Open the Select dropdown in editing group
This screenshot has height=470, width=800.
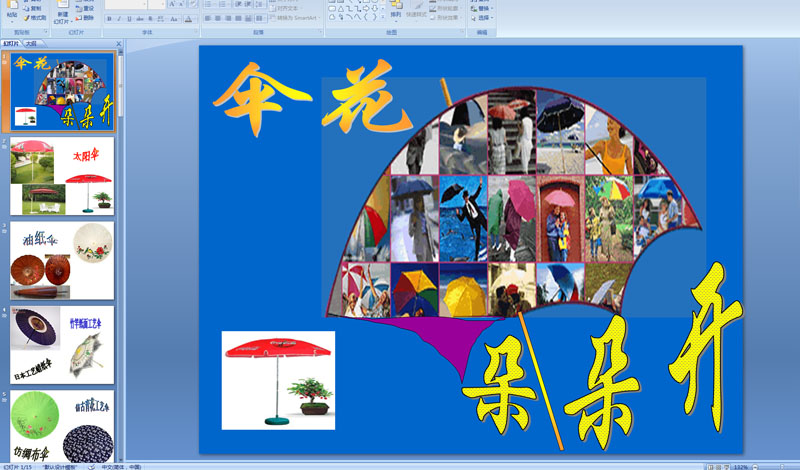tap(486, 18)
